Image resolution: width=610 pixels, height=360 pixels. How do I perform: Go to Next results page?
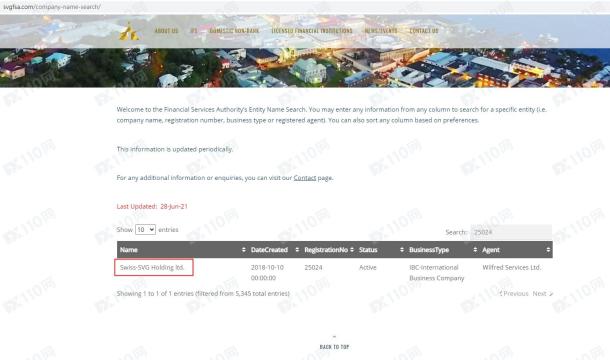[543, 293]
